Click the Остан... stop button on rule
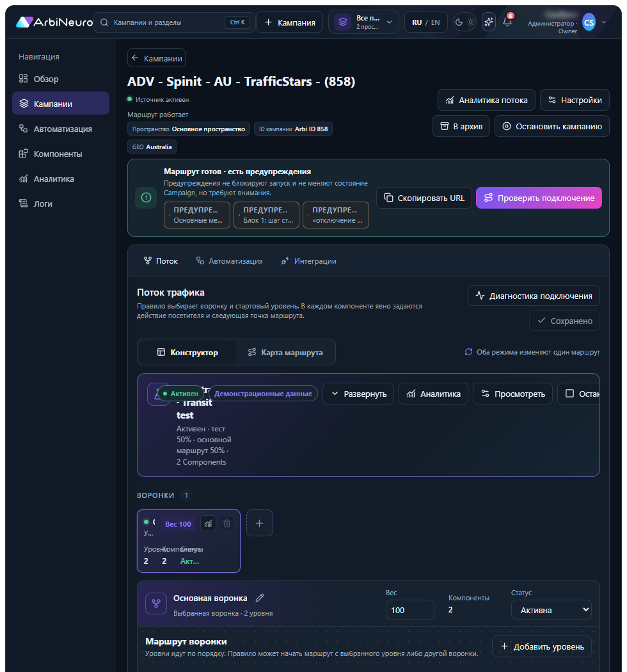The height and width of the screenshot is (672, 627). pos(578,394)
